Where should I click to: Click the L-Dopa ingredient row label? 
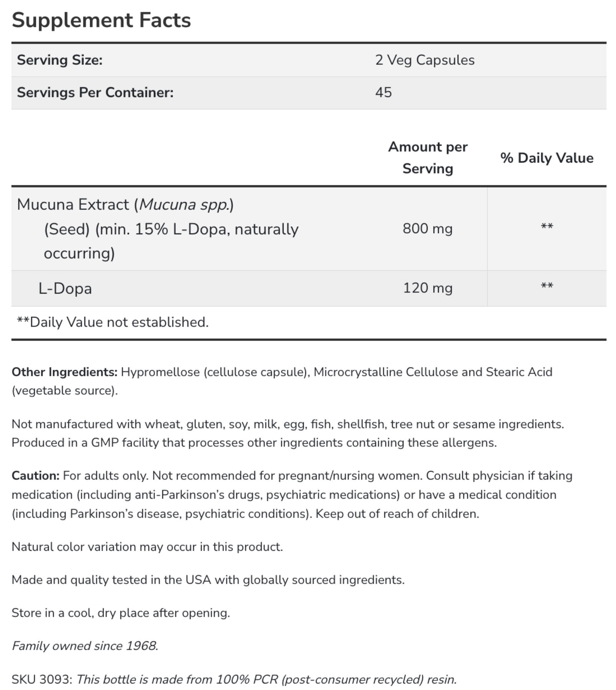(65, 288)
